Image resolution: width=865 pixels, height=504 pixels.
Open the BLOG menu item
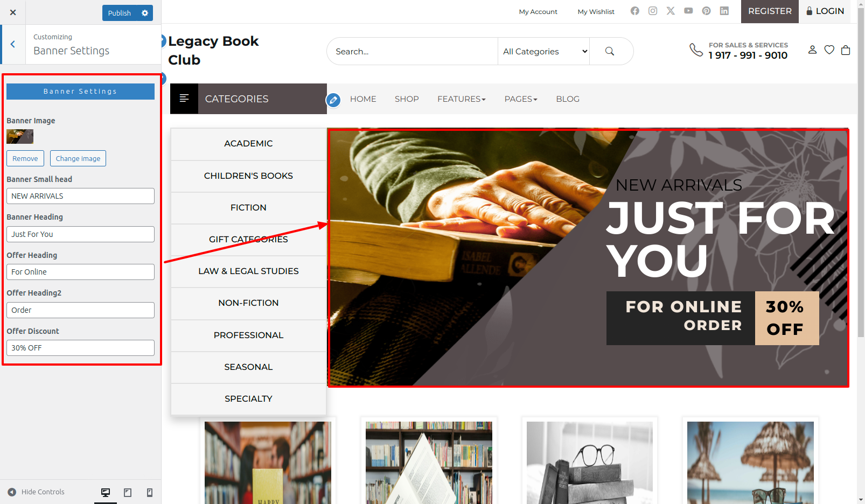[568, 99]
